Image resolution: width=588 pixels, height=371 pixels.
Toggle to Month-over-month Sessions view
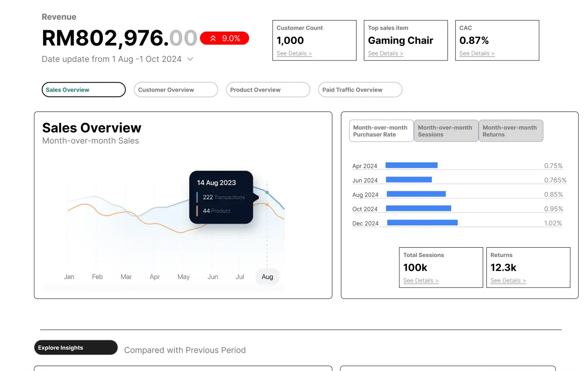coord(446,131)
